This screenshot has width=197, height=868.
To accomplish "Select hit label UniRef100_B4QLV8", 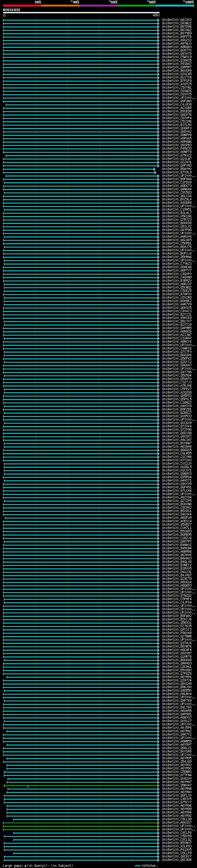I will tap(177, 562).
